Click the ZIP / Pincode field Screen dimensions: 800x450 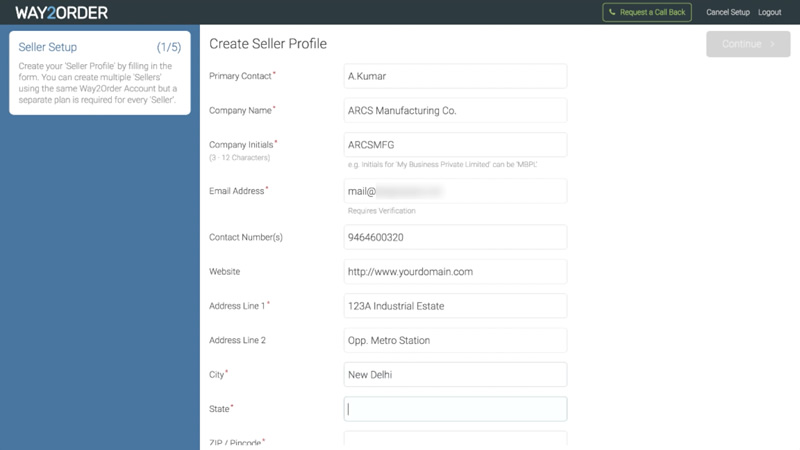[x=455, y=439]
